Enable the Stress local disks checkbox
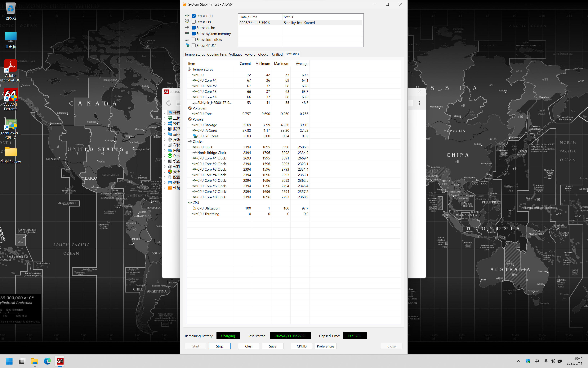This screenshot has width=588, height=368. click(194, 39)
